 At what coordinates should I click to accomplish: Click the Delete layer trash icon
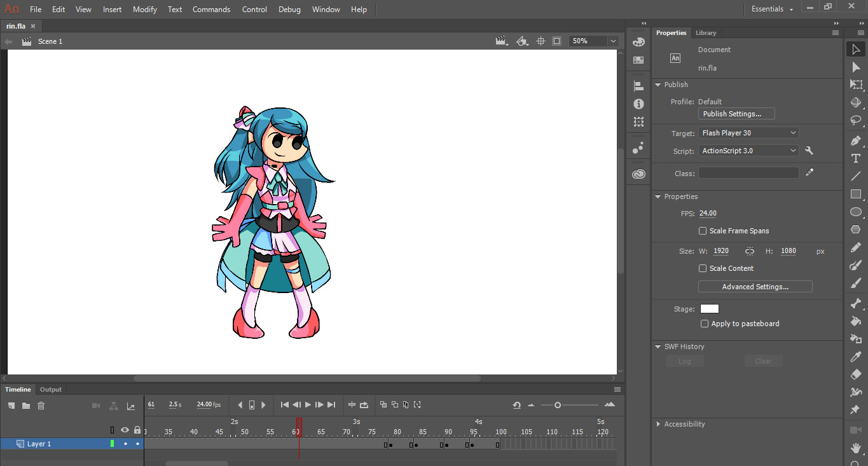41,406
